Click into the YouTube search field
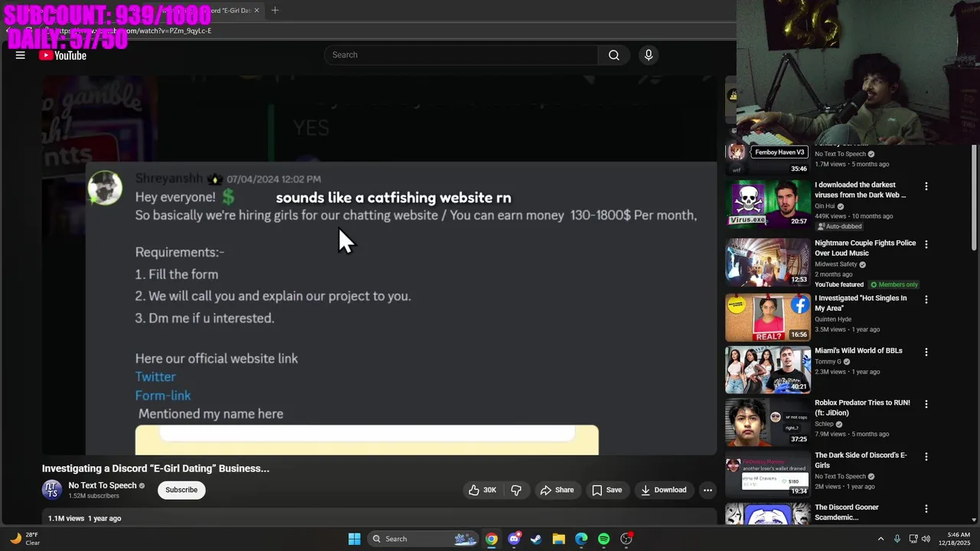The height and width of the screenshot is (551, 980). (461, 55)
